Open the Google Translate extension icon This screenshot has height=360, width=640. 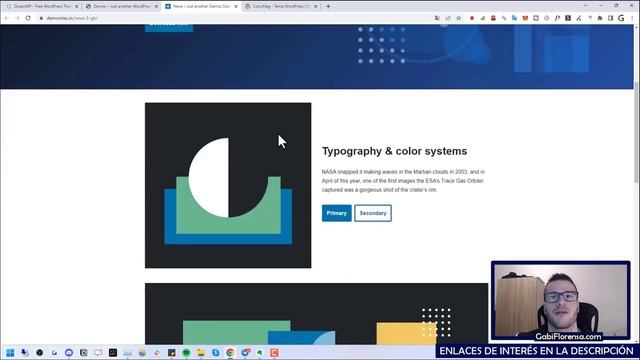(x=514, y=18)
